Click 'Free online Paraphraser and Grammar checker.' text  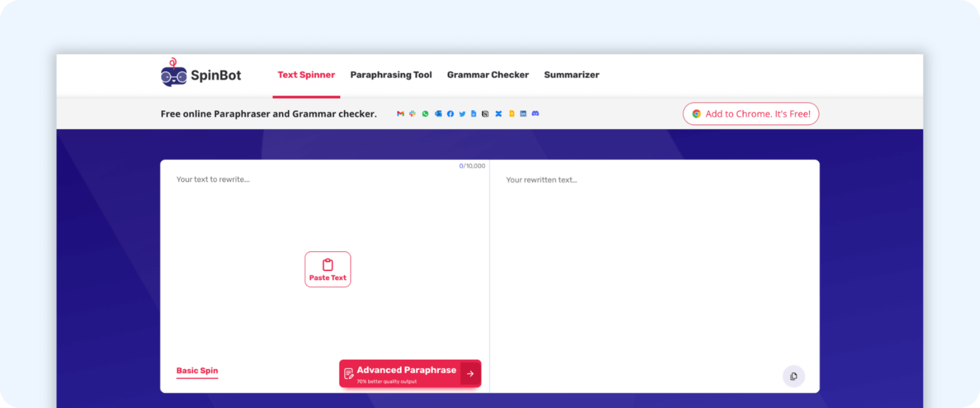[x=268, y=114]
